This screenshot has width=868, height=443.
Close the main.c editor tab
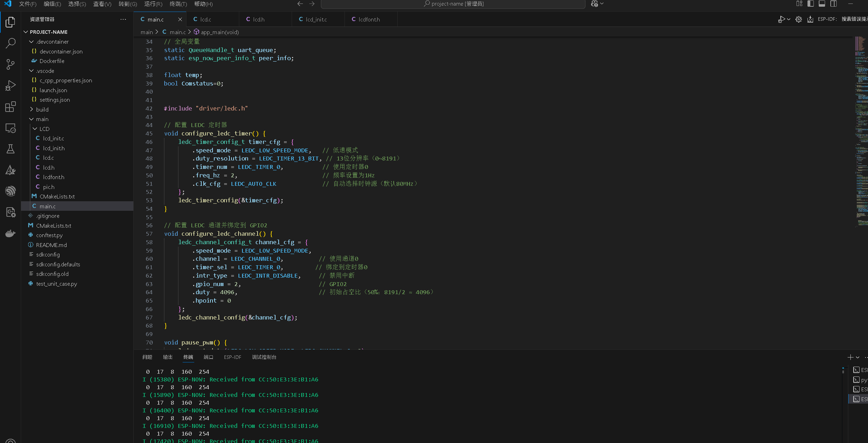click(180, 19)
